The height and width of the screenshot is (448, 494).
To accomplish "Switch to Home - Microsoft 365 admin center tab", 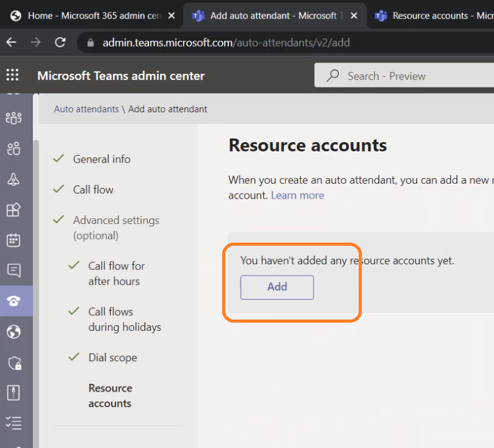I will (93, 16).
